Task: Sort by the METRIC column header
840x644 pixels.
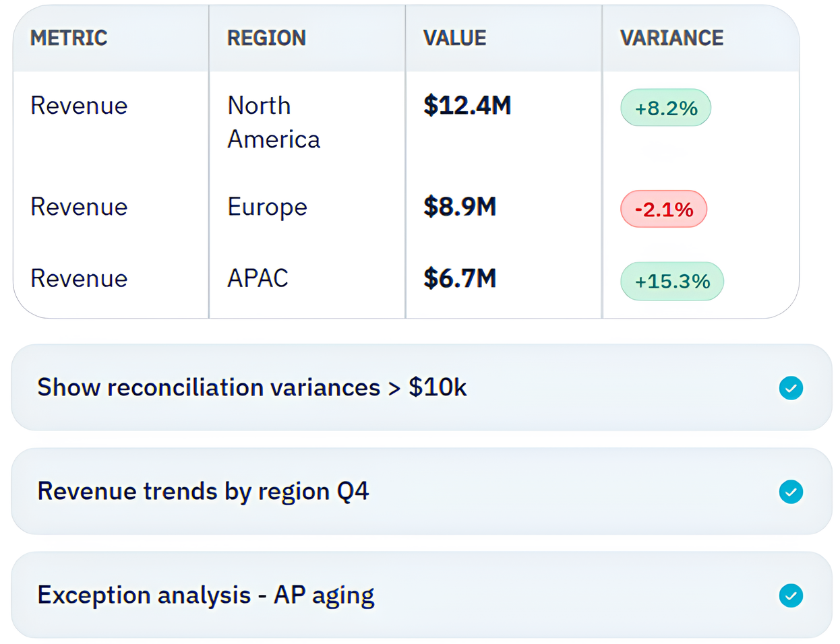Action: [69, 38]
